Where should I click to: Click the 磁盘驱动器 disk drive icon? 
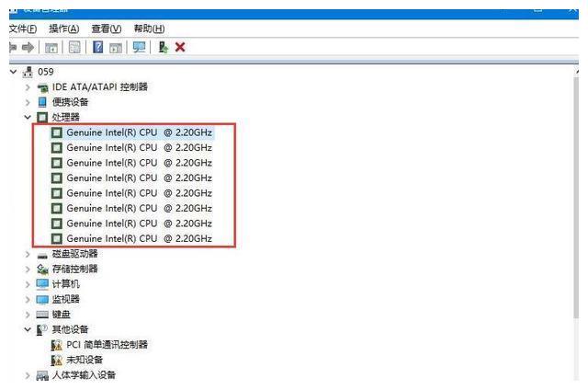click(42, 255)
